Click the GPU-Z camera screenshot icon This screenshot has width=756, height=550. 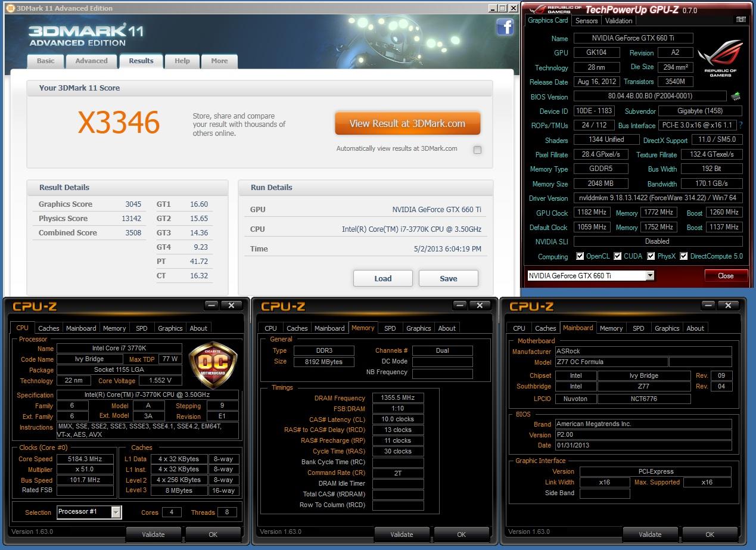pyautogui.click(x=741, y=20)
